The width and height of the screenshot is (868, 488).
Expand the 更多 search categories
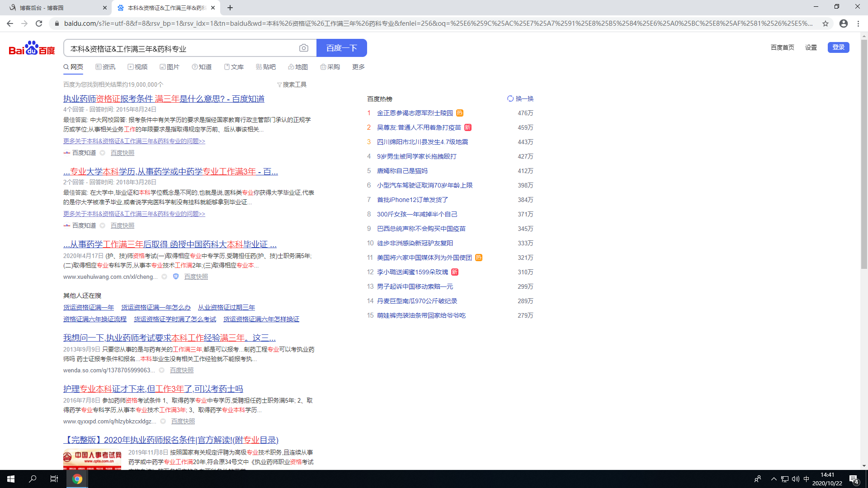click(358, 67)
